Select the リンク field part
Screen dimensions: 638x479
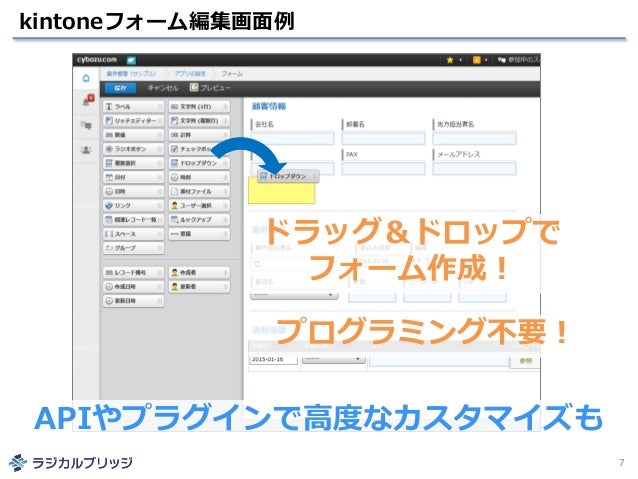pos(133,206)
